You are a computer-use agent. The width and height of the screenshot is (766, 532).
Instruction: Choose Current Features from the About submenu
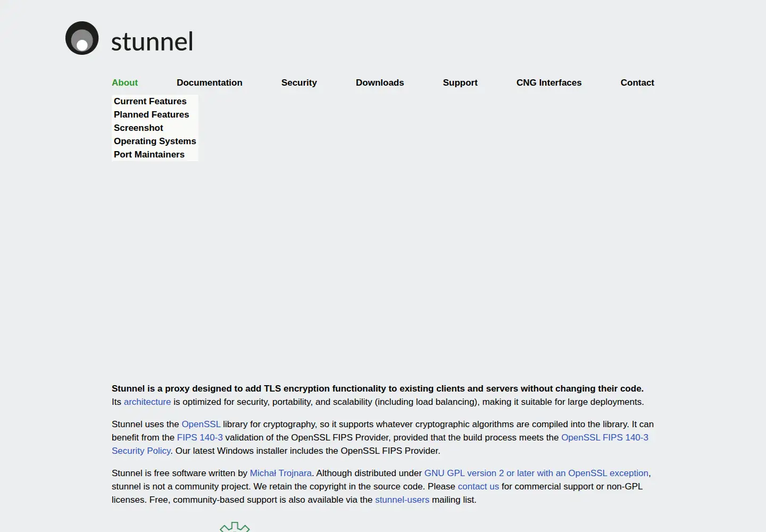150,101
